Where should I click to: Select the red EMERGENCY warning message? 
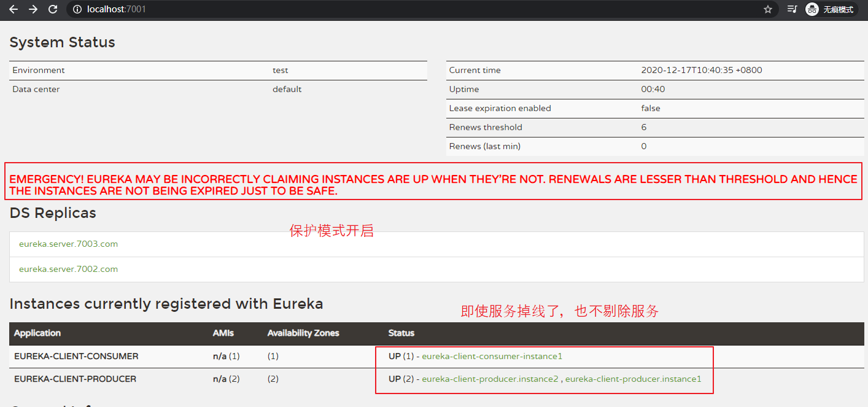pos(433,185)
